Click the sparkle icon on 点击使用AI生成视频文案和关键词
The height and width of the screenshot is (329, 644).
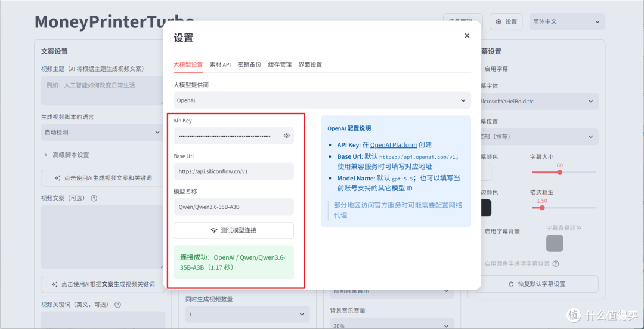coord(57,178)
